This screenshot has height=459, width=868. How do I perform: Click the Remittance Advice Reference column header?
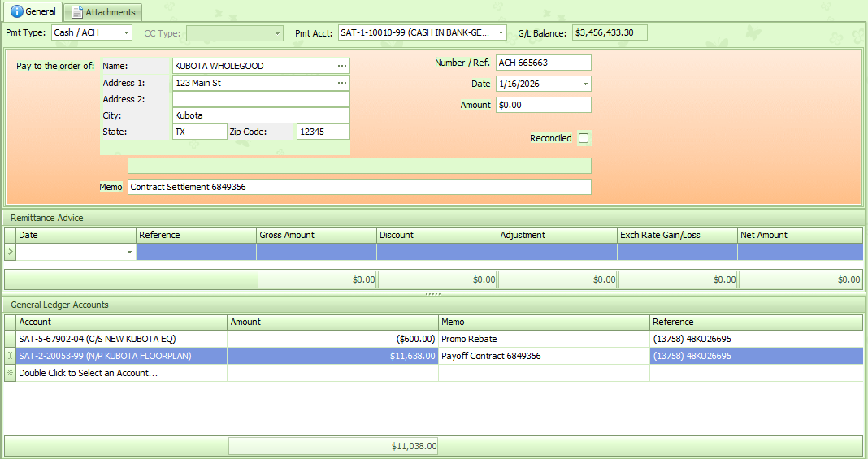[x=196, y=235]
